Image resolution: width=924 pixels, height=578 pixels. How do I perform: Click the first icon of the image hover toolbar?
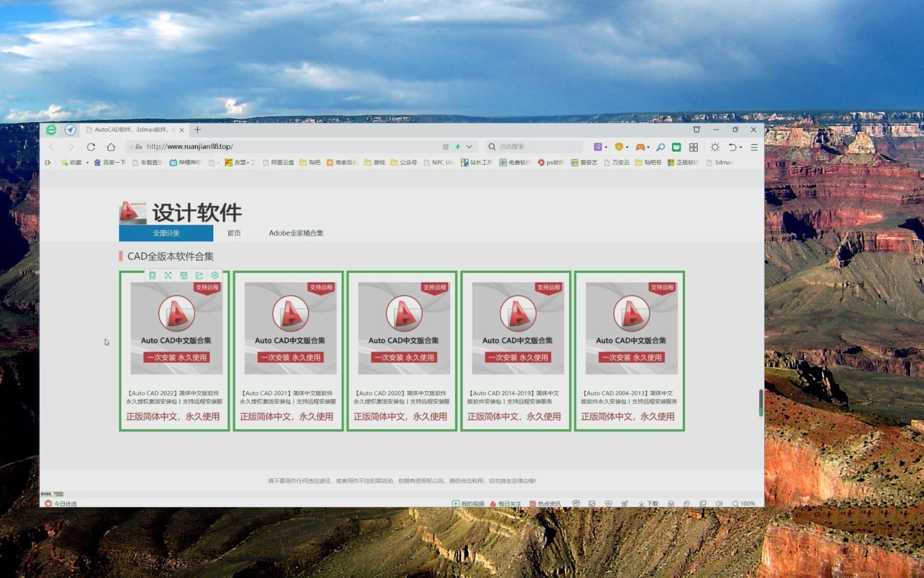[152, 275]
